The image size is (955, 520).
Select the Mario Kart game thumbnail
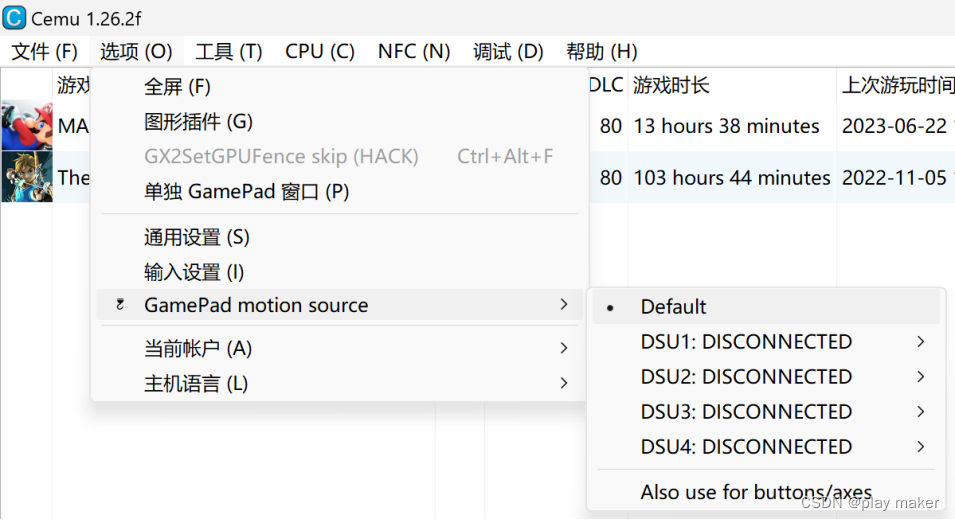point(27,125)
